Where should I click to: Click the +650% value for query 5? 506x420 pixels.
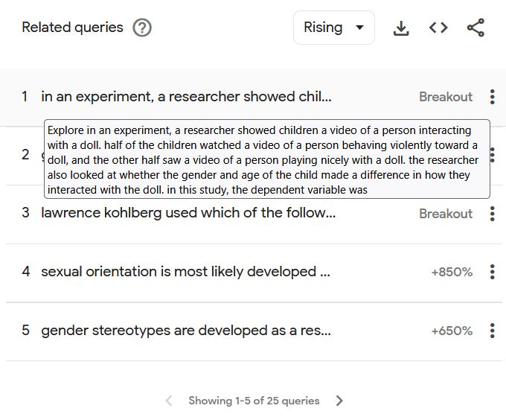pyautogui.click(x=452, y=331)
